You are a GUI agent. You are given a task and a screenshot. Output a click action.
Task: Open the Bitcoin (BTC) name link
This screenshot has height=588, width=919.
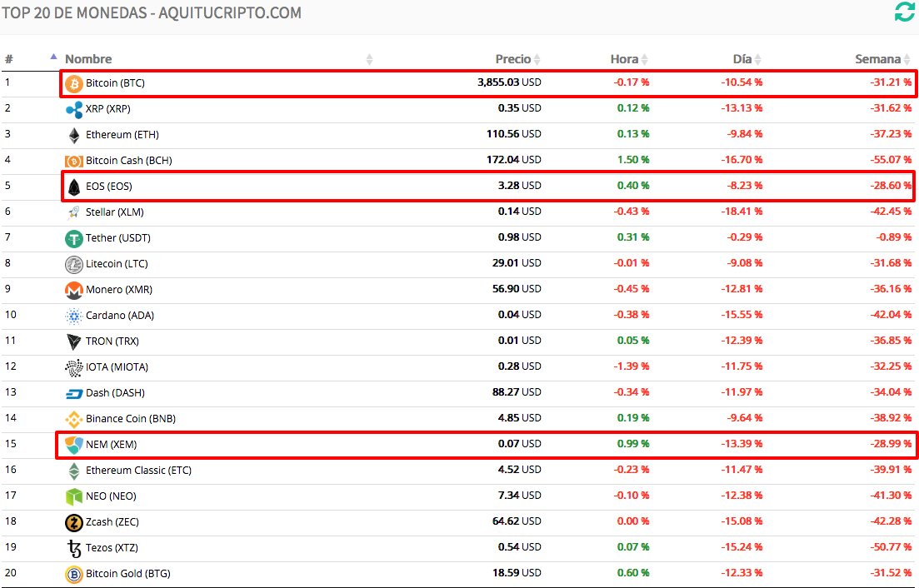click(115, 83)
